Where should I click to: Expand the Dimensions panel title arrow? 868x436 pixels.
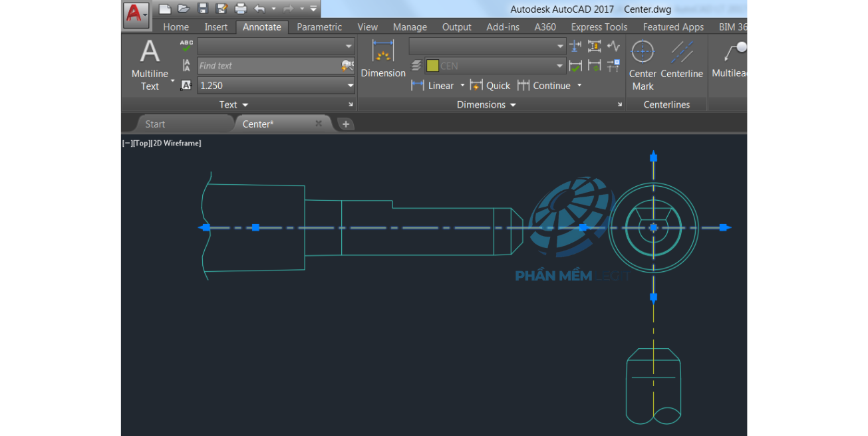[513, 105]
